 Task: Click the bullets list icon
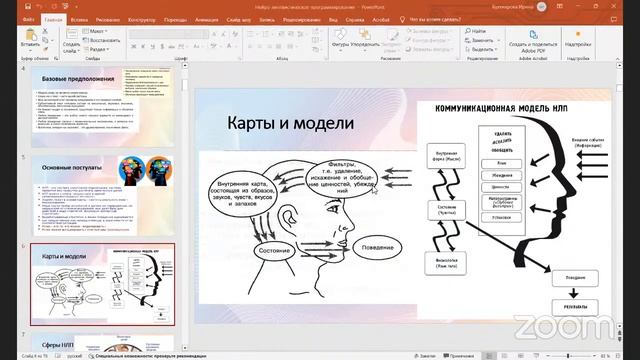(x=251, y=34)
